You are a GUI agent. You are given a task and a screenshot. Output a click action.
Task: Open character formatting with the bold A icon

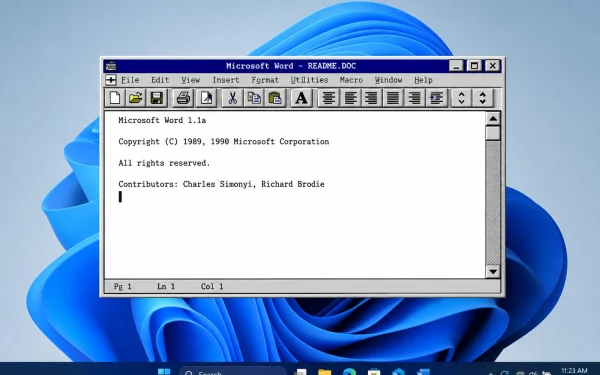coord(301,98)
